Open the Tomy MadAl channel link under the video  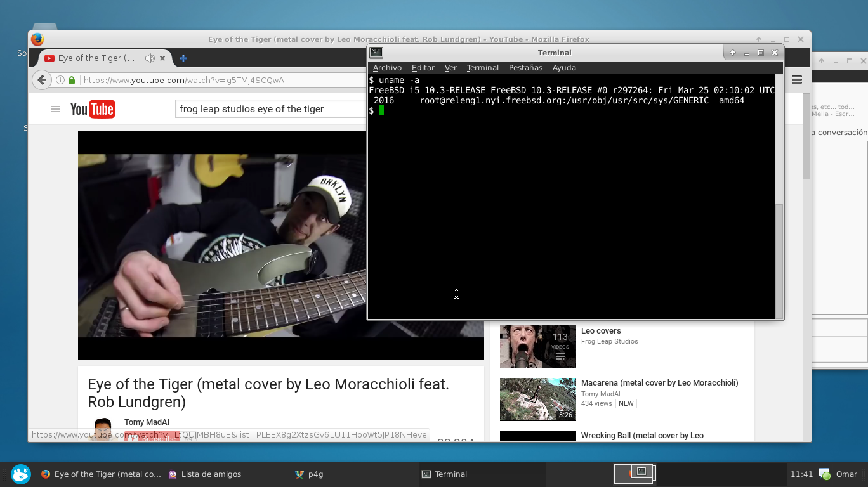147,422
